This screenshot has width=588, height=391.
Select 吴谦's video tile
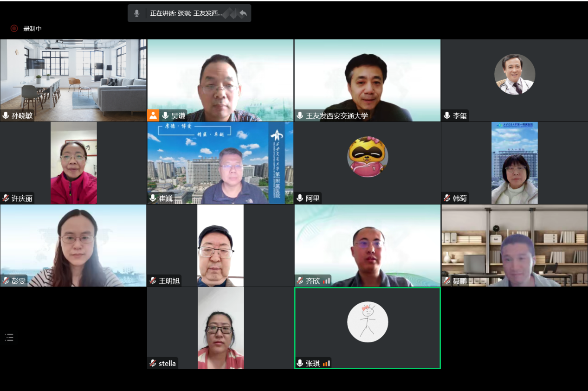tap(220, 80)
